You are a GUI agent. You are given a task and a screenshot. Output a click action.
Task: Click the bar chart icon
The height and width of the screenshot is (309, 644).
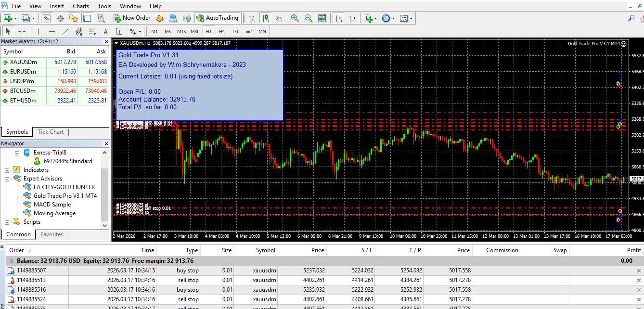point(252,18)
